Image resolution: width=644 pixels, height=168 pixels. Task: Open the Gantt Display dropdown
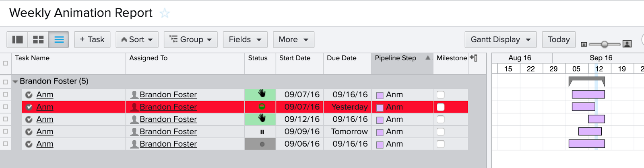click(x=500, y=39)
